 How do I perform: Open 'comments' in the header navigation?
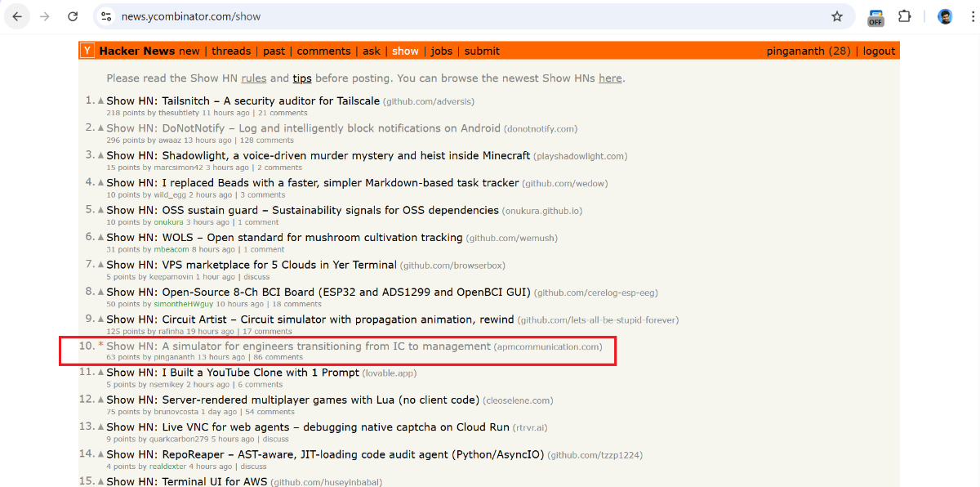(324, 51)
